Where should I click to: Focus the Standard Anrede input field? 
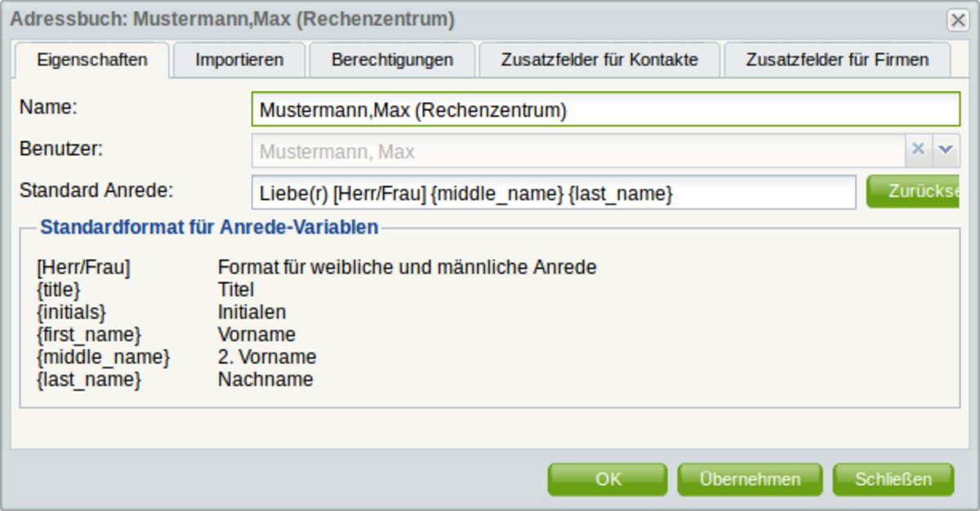554,193
